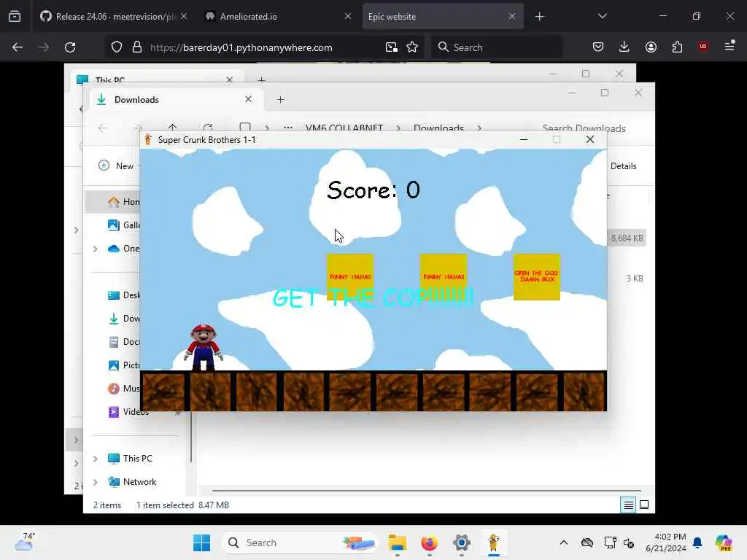
Task: Select Network in Explorer sidebar
Action: pyautogui.click(x=132, y=482)
